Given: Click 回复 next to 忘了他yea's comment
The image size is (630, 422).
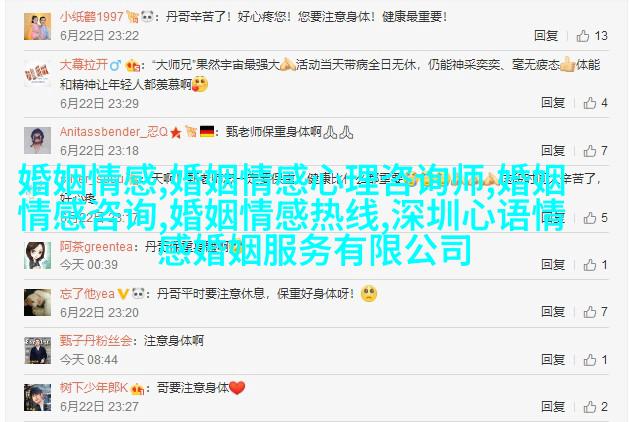Looking at the screenshot, I should [x=553, y=312].
